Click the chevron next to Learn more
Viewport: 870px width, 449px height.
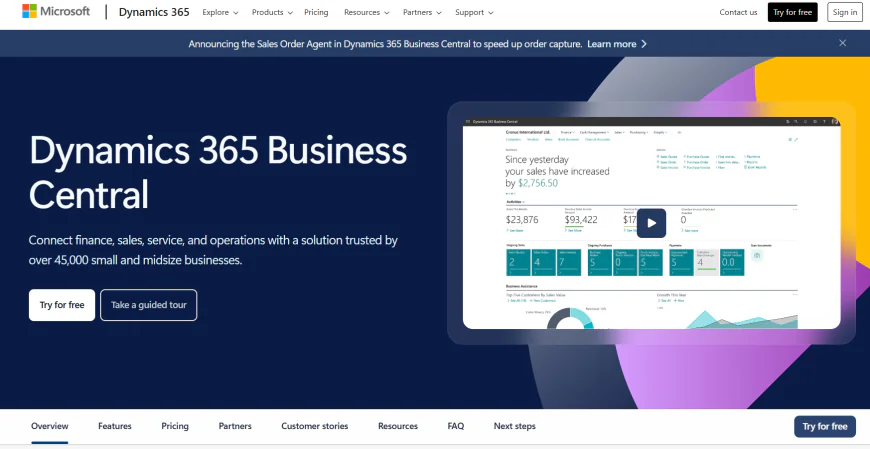(644, 44)
